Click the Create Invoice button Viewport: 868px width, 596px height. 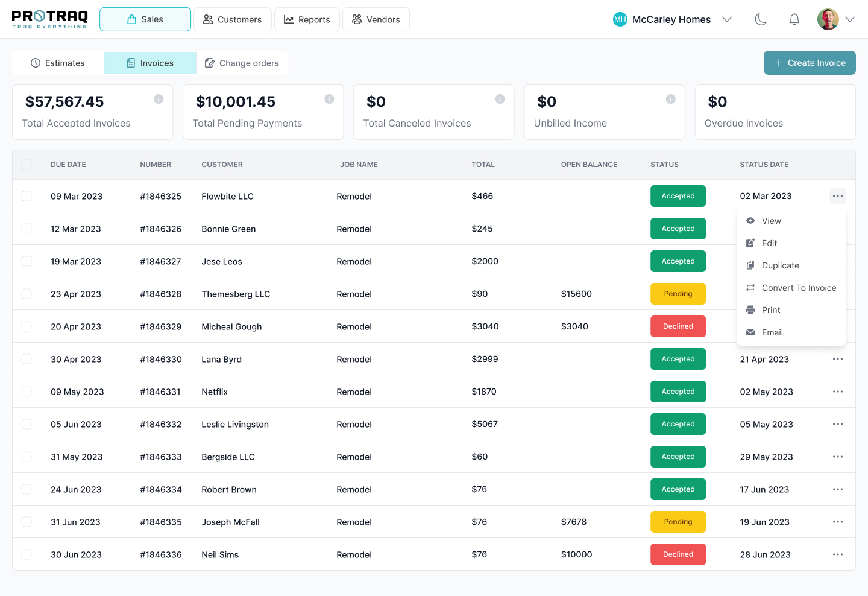[809, 63]
